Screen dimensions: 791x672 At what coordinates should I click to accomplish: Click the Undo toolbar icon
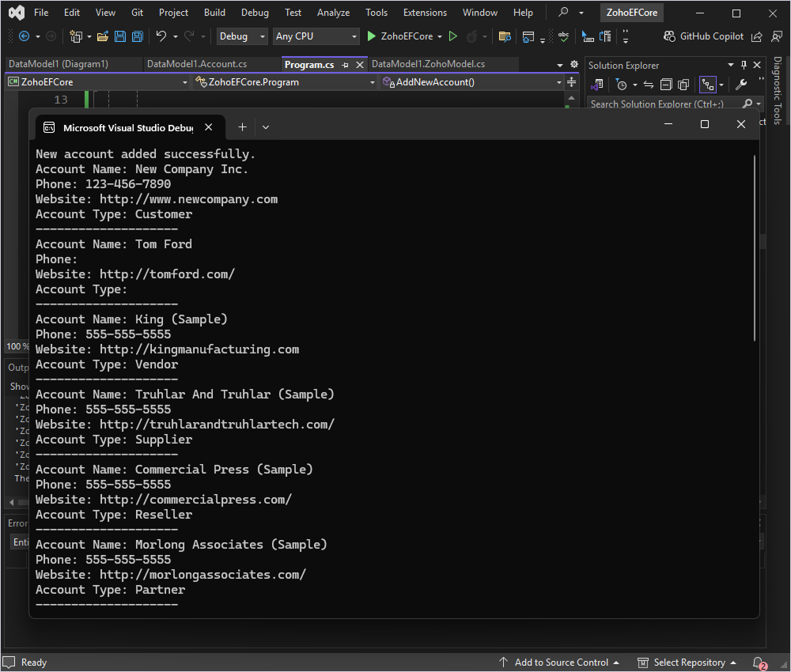[x=162, y=36]
